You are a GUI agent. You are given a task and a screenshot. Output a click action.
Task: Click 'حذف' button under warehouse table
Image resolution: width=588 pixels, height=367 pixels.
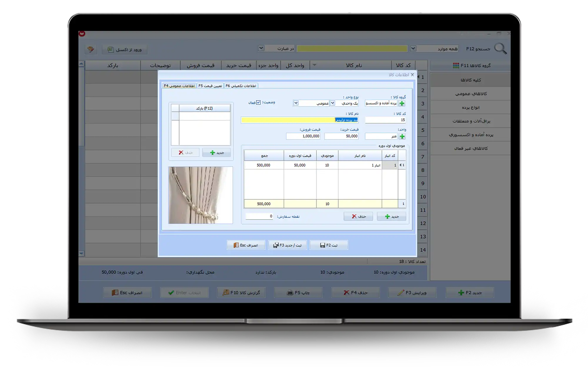coord(358,216)
